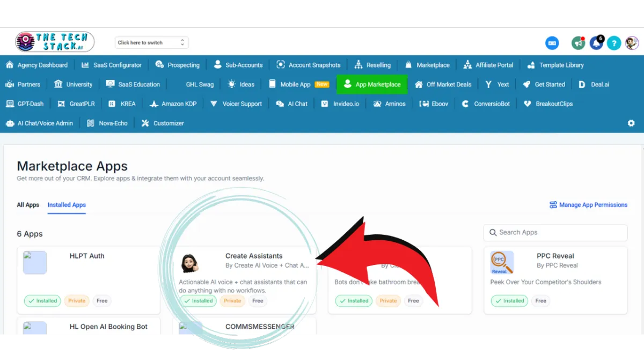Click Private badge on HLPT Auth
The height and width of the screenshot is (362, 644).
click(x=77, y=301)
